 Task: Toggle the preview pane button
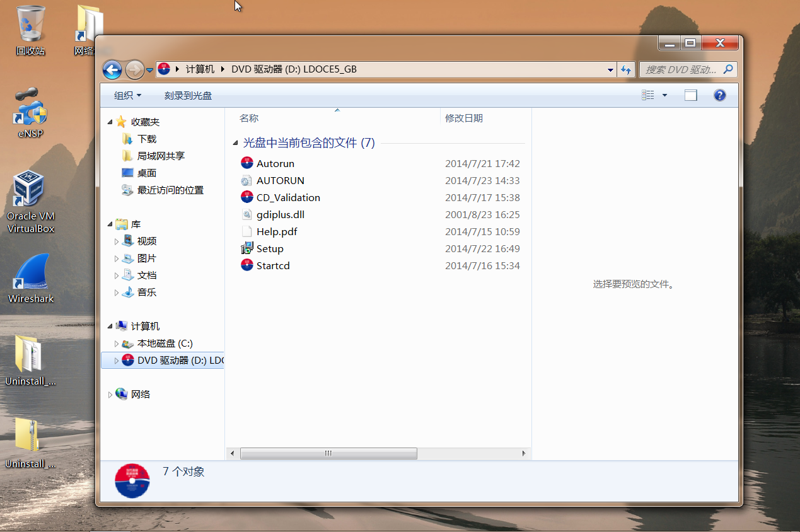pyautogui.click(x=691, y=95)
